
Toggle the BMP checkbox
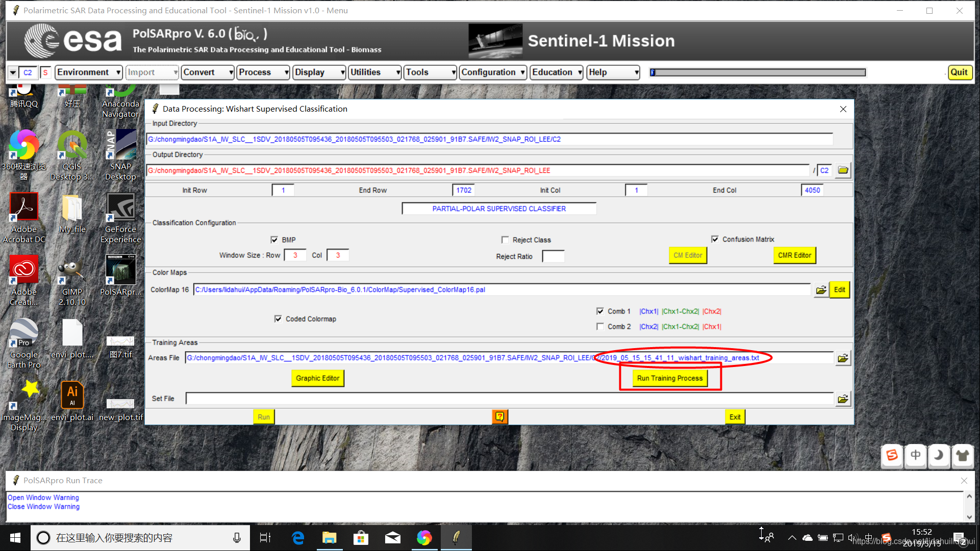274,240
